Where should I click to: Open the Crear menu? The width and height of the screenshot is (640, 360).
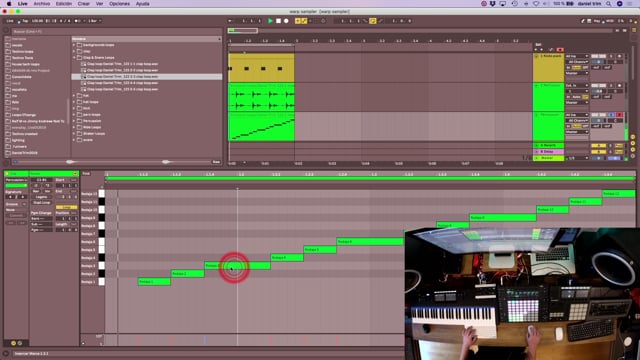[x=84, y=4]
